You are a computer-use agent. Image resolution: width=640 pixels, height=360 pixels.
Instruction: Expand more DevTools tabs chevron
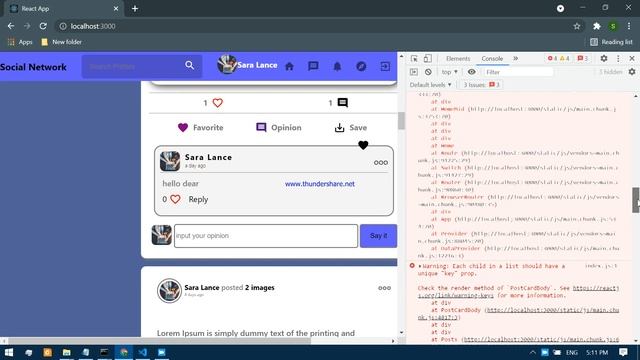(516, 58)
